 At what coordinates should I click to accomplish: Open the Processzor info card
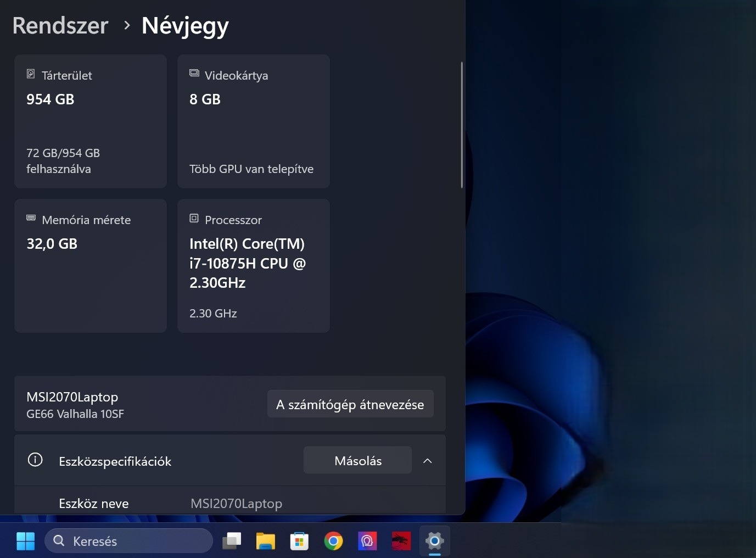(254, 266)
